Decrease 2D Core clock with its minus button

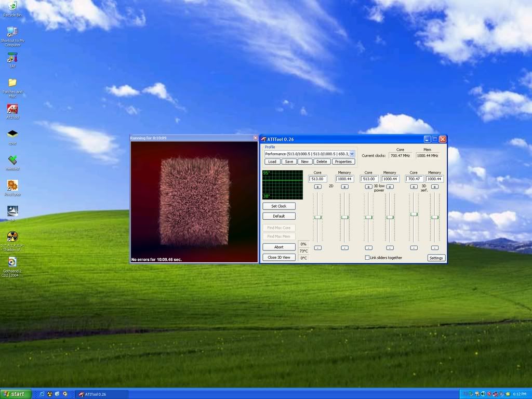tap(317, 248)
